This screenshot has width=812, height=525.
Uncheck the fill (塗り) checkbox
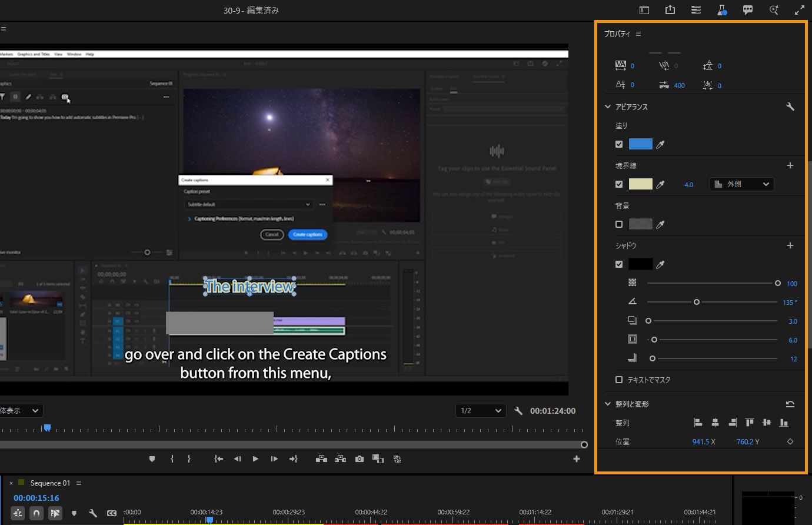pyautogui.click(x=619, y=144)
